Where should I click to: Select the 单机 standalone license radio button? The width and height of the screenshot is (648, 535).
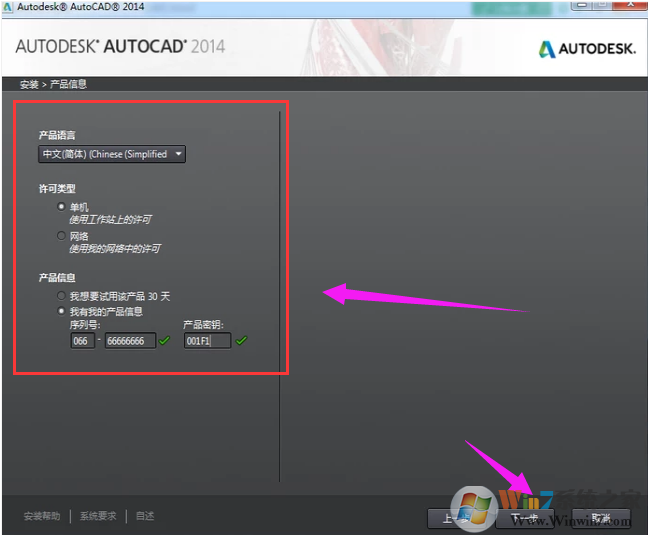pyautogui.click(x=62, y=206)
